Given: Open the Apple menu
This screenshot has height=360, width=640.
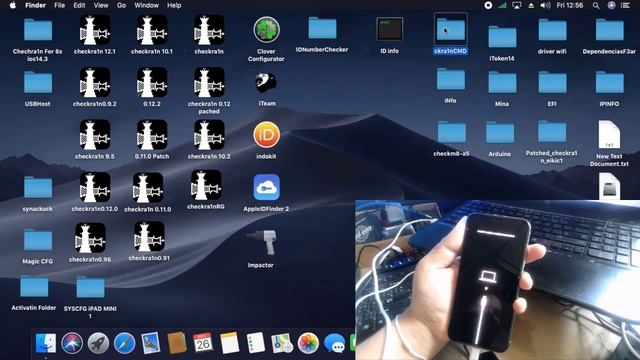Looking at the screenshot, I should click(x=13, y=5).
